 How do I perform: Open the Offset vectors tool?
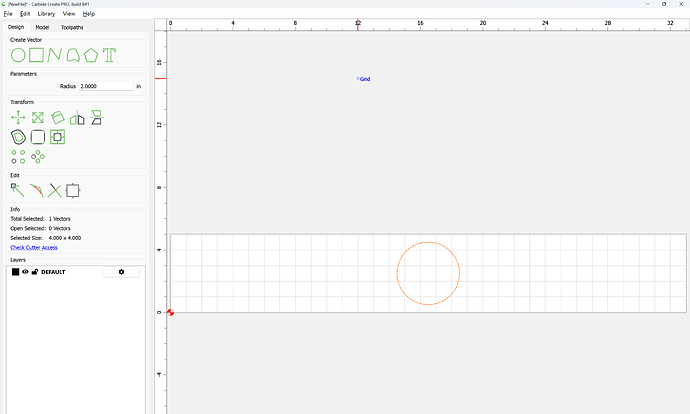tap(18, 137)
